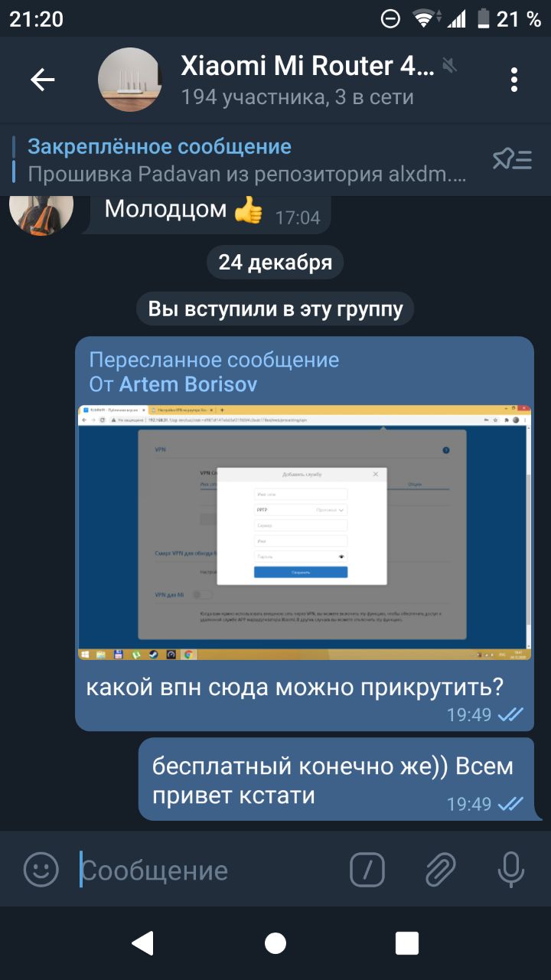The image size is (551, 980).
Task: Select the какой впн сюда message text
Action: coord(295,687)
